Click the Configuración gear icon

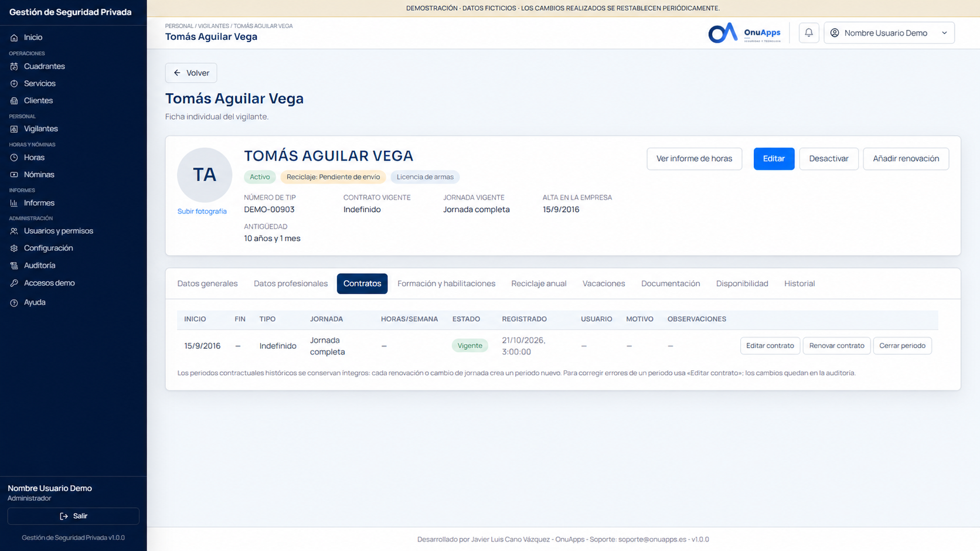click(x=14, y=249)
